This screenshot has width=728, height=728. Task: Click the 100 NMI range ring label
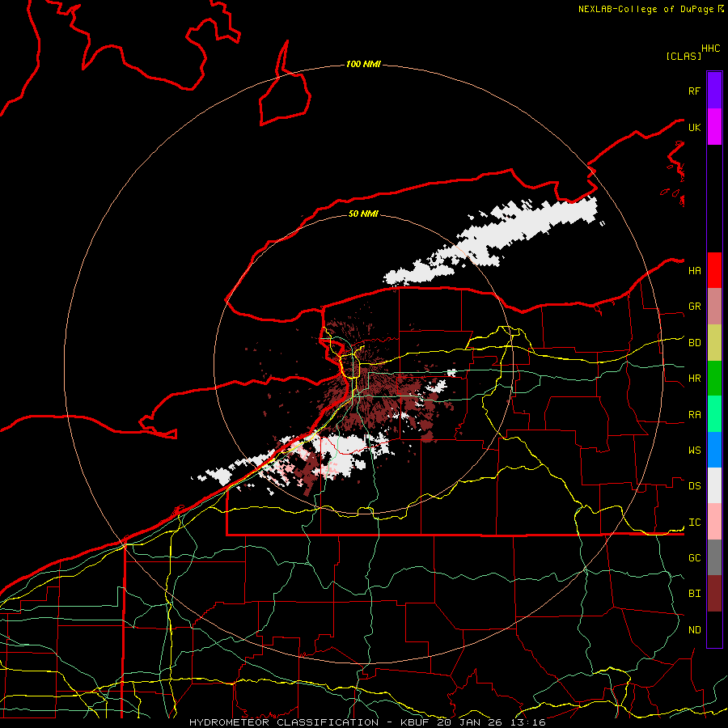[x=363, y=64]
